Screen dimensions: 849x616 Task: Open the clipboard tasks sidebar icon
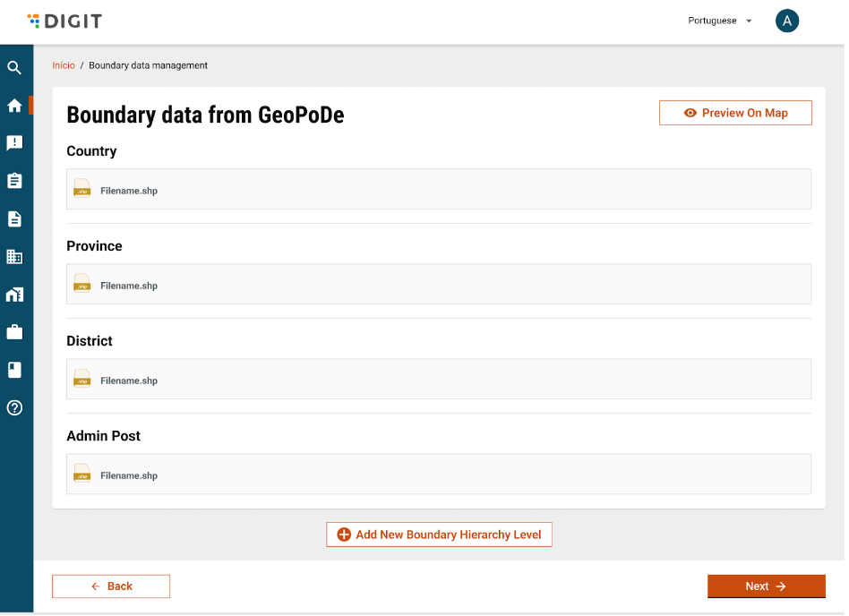point(14,181)
